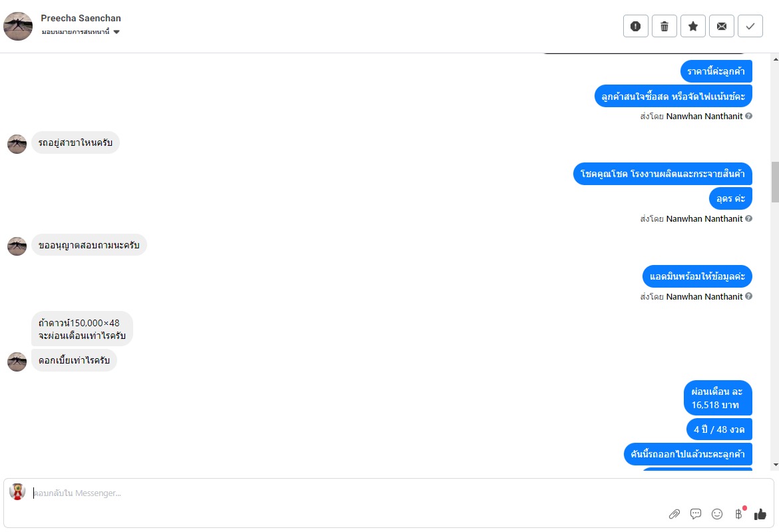The height and width of the screenshot is (532, 779).
Task: Click the "16,518 บาท" sent message bubble
Action: (717, 398)
